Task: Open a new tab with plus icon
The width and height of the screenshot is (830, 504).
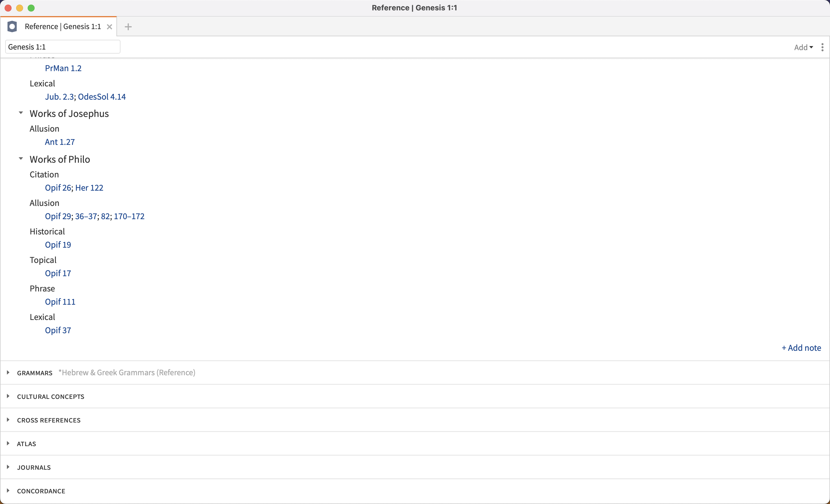Action: point(128,27)
